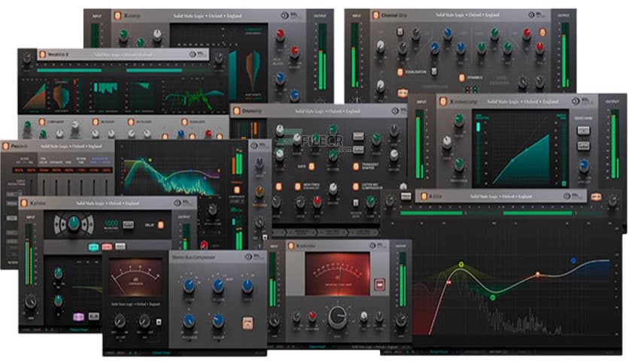The width and height of the screenshot is (629, 364).
Task: Toggle Equalisation in Channel Strip
Action: [x=400, y=72]
